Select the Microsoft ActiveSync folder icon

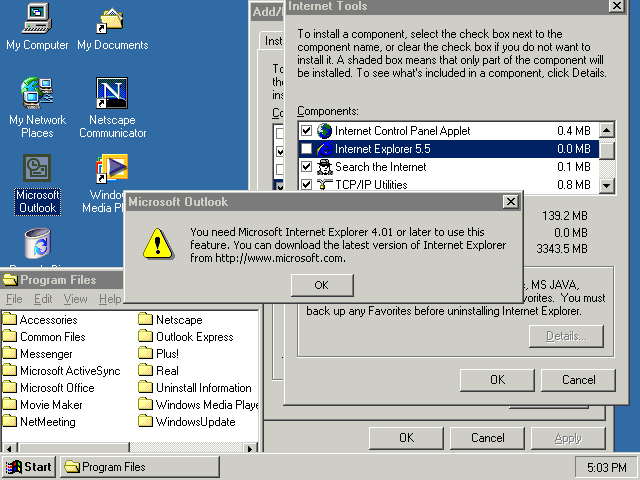click(10, 370)
